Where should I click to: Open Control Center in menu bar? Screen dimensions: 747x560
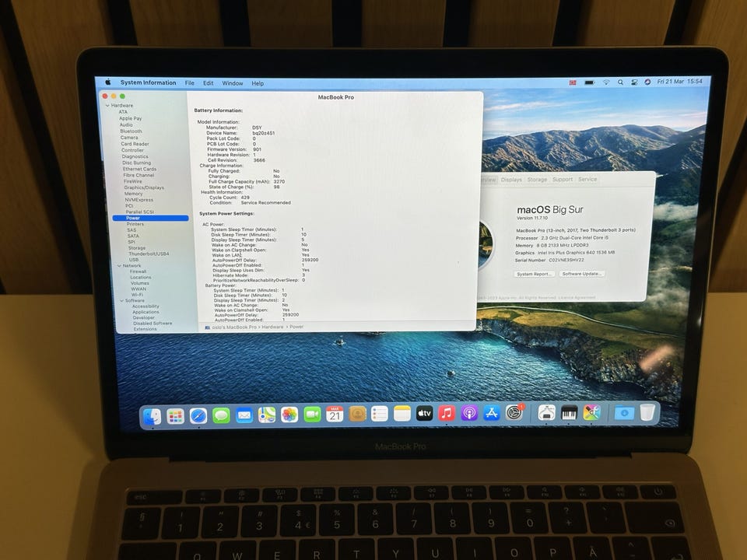point(634,82)
